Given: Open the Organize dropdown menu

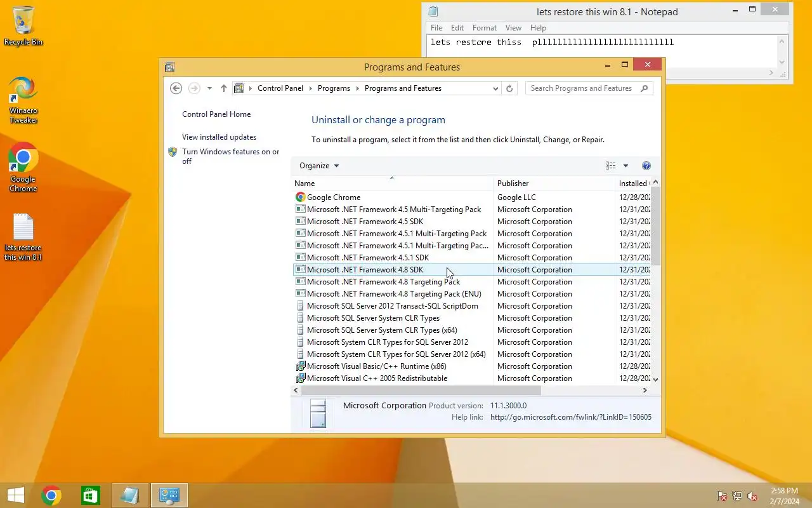Looking at the screenshot, I should tap(319, 166).
